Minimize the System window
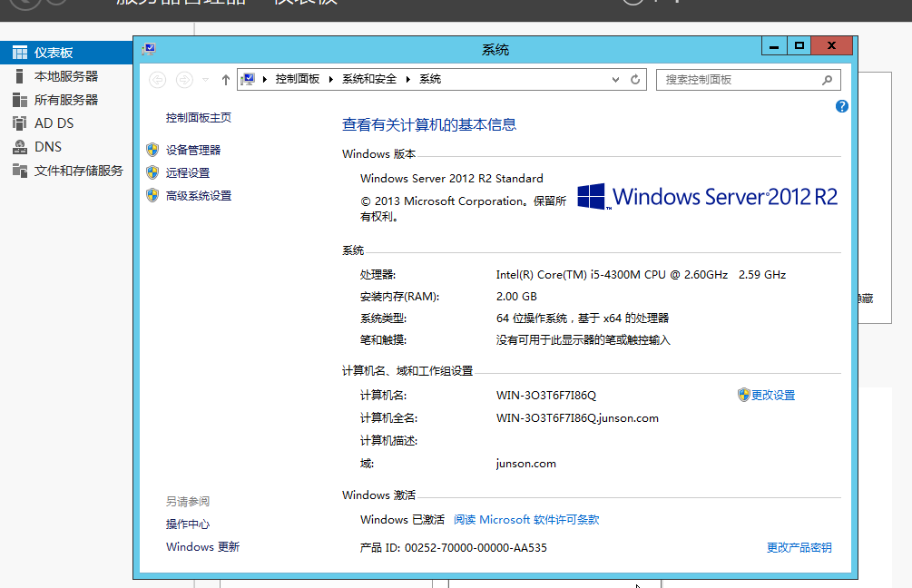This screenshot has height=588, width=912. tap(774, 46)
